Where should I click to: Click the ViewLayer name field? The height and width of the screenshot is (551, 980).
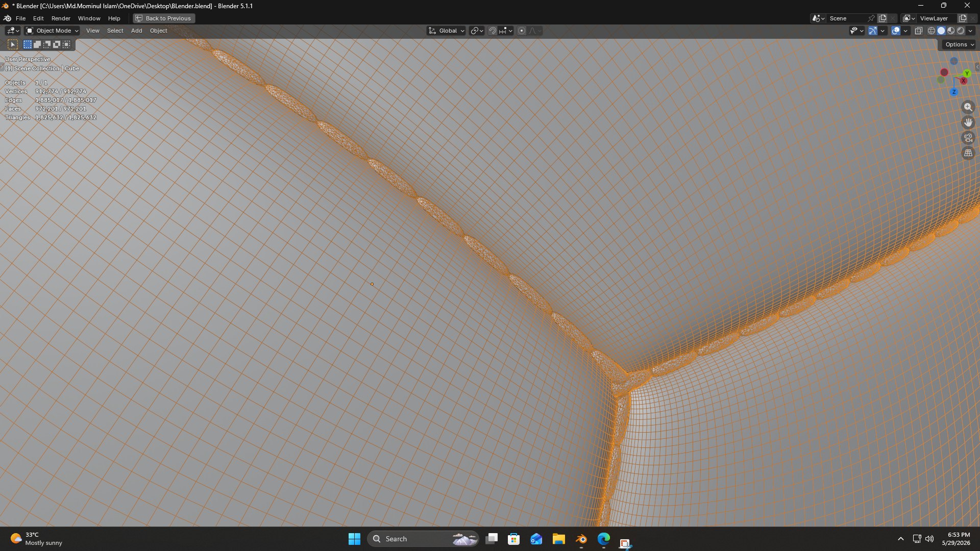coord(937,18)
